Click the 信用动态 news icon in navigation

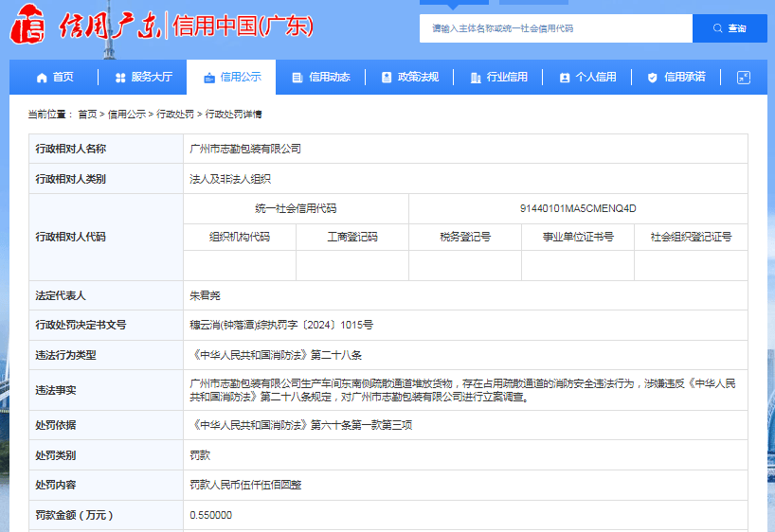click(x=297, y=78)
